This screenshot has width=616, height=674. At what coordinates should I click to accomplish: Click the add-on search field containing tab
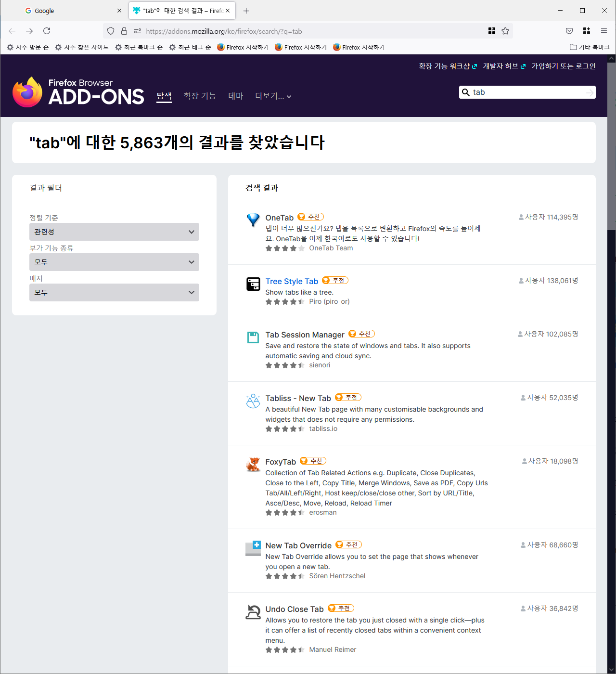(527, 92)
